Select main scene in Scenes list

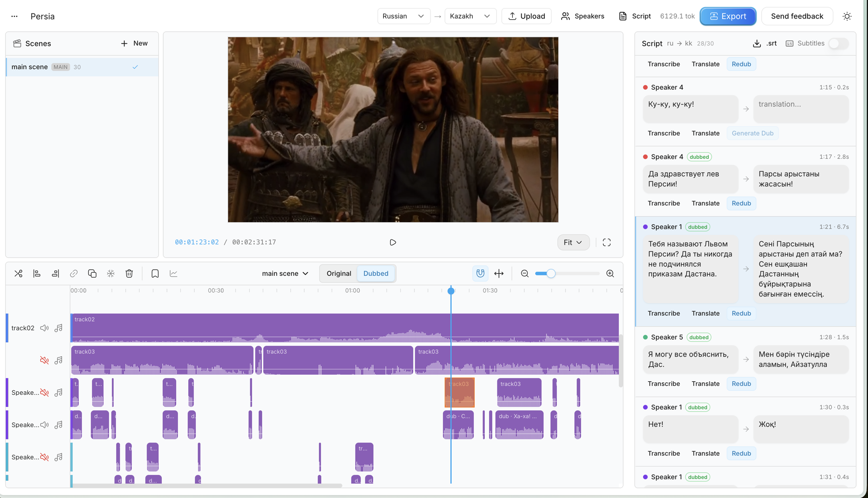[x=82, y=67]
